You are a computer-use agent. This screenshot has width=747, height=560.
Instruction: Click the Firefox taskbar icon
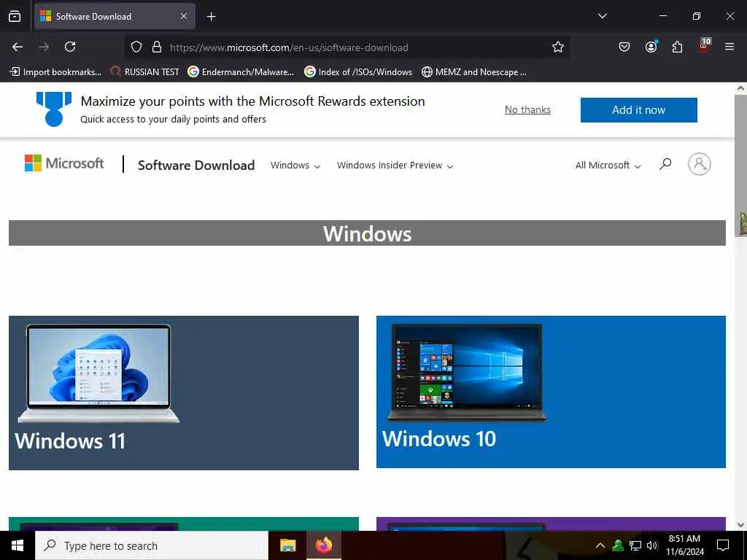pyautogui.click(x=324, y=545)
